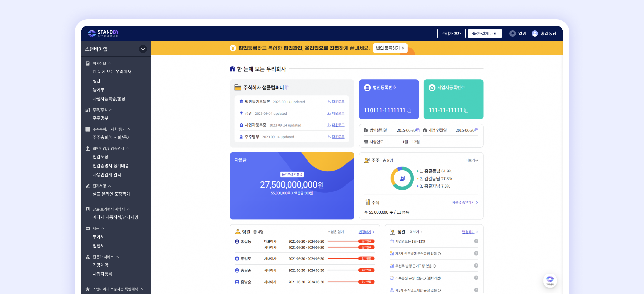
Task: Download the 사업자등록증 document
Action: [336, 125]
